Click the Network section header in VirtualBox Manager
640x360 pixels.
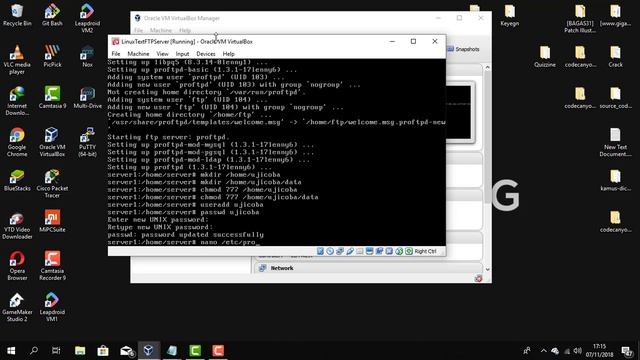click(x=368, y=268)
